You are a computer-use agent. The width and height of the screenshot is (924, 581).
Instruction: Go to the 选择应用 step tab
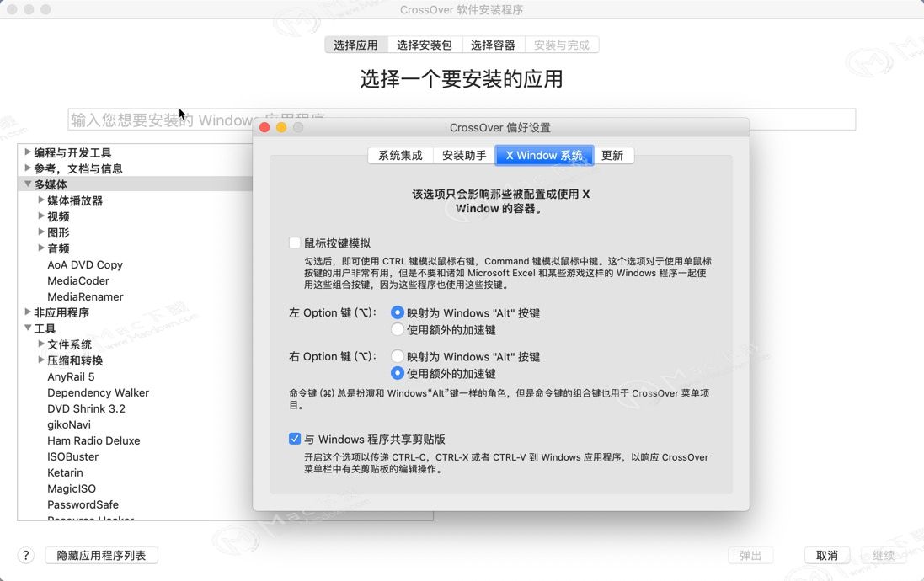tap(356, 45)
